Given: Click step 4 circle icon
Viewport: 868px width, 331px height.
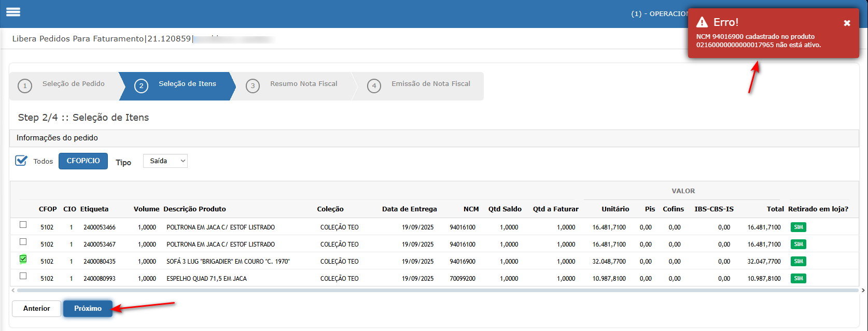Looking at the screenshot, I should click(x=374, y=86).
